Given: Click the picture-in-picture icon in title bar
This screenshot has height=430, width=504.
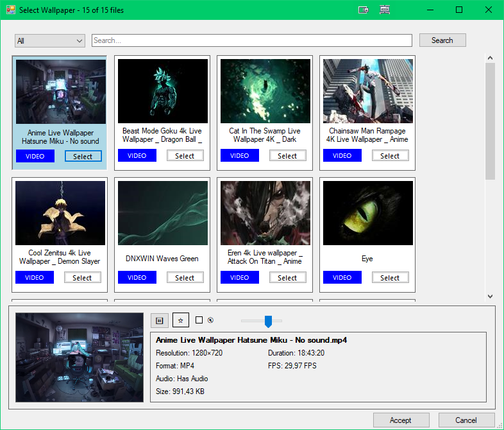Looking at the screenshot, I should pyautogui.click(x=363, y=10).
